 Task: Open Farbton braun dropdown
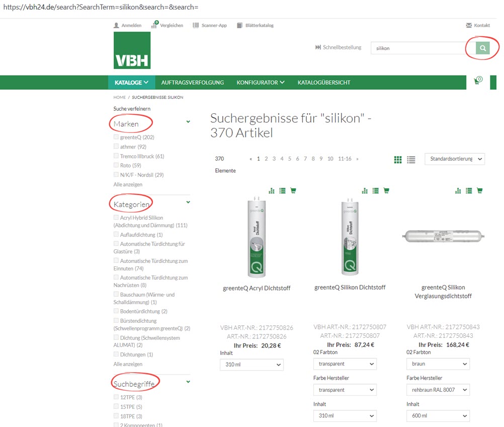tap(438, 364)
